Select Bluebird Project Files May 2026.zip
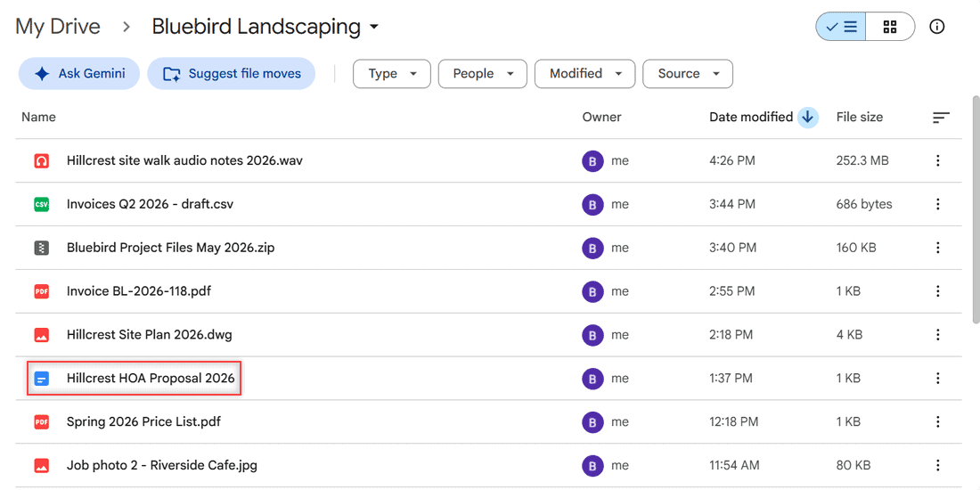 (x=171, y=248)
